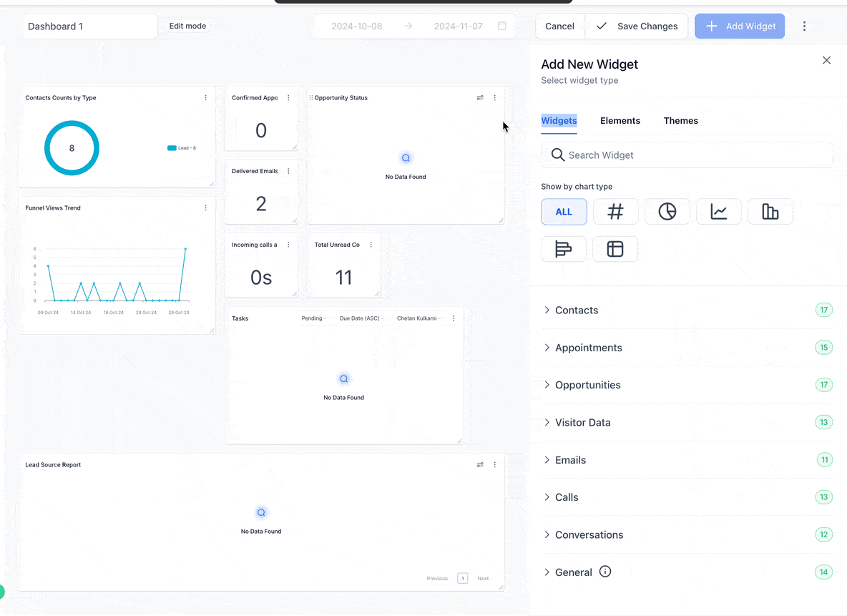The height and width of the screenshot is (616, 847).
Task: Go to Previous page in Lead Source Report
Action: (437, 578)
